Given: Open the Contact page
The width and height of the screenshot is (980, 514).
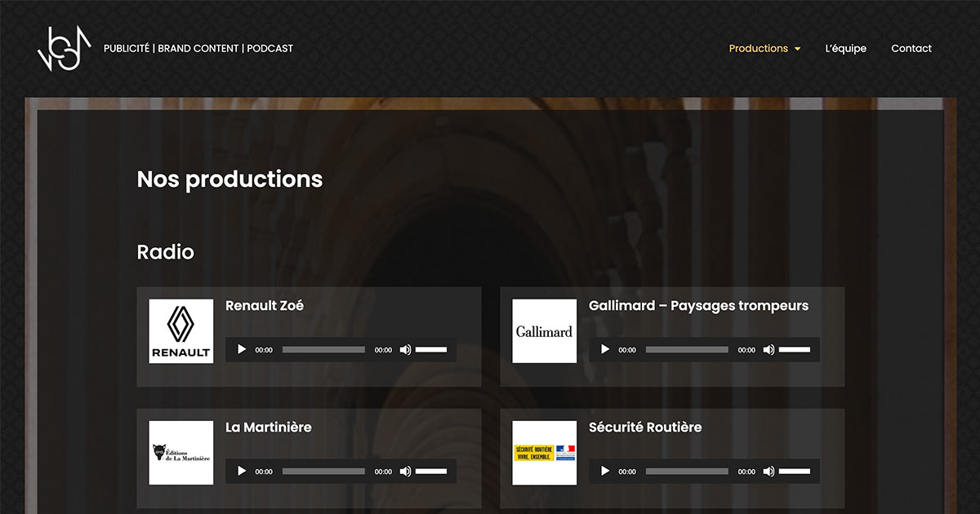Looking at the screenshot, I should click(x=911, y=49).
